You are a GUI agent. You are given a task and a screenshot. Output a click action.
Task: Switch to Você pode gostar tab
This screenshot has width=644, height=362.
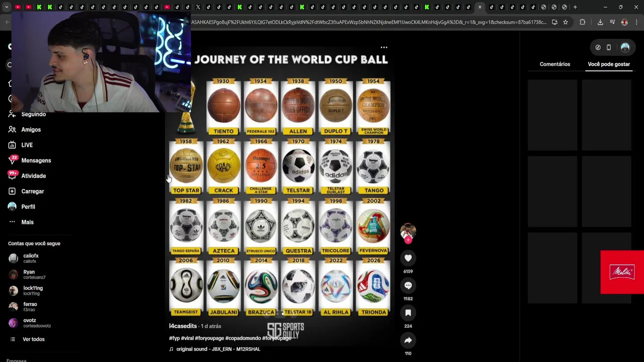609,64
